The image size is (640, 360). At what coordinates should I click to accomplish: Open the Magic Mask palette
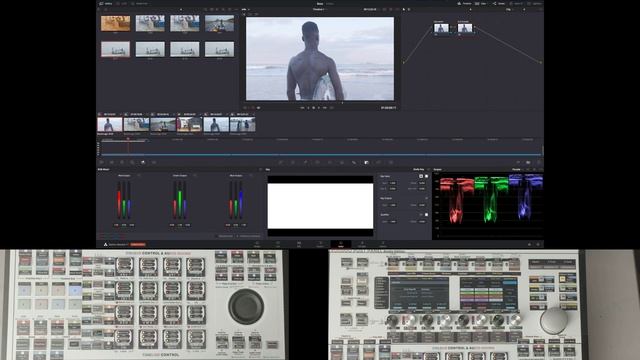click(x=342, y=162)
